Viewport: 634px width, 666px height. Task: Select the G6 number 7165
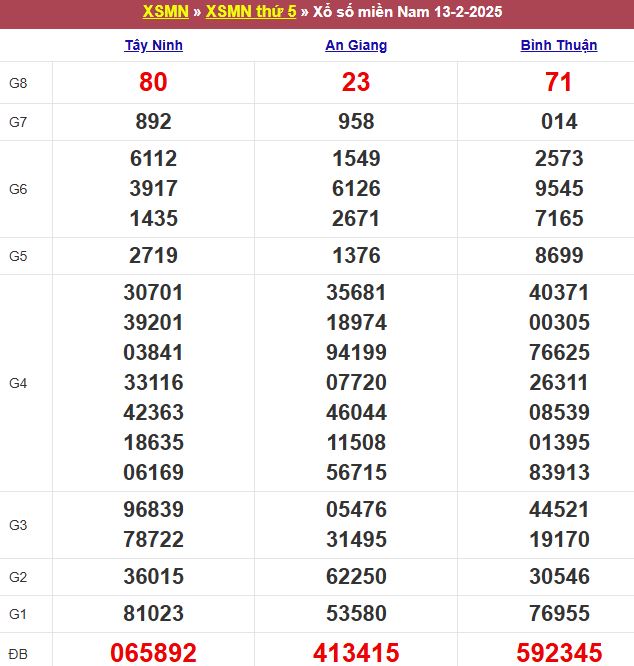coord(559,218)
